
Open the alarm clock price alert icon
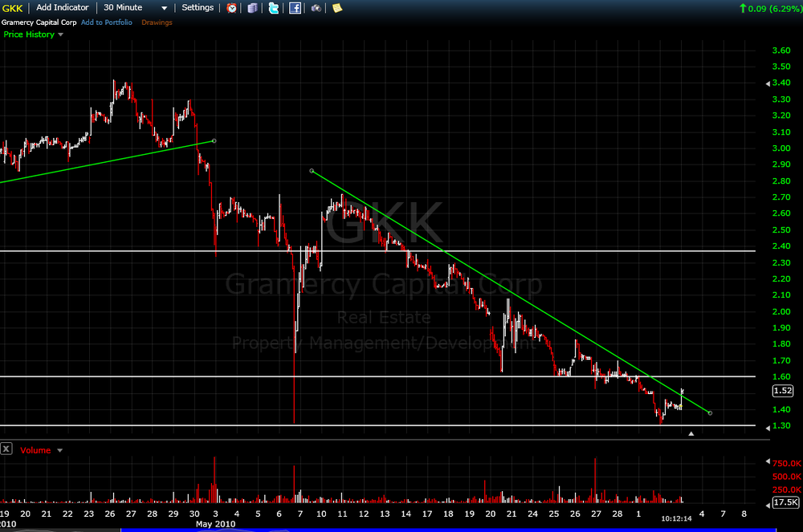pos(232,8)
